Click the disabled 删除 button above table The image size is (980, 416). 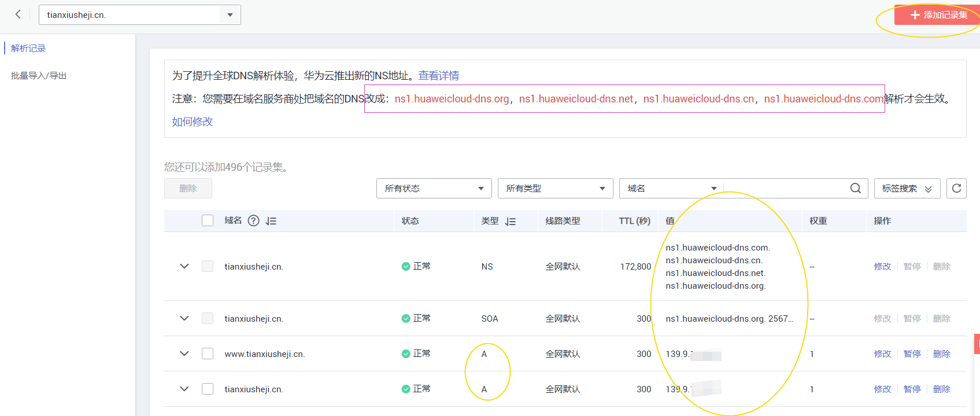188,189
